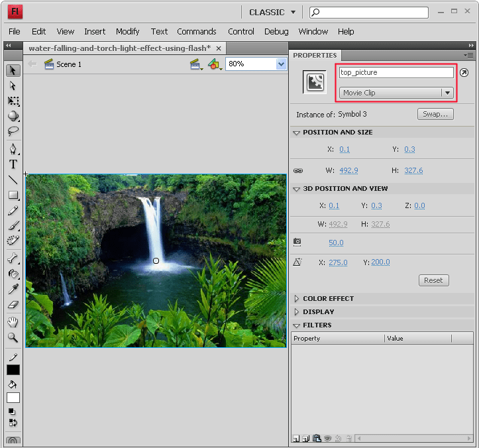Open the Commands menu
The height and width of the screenshot is (448, 479).
197,31
